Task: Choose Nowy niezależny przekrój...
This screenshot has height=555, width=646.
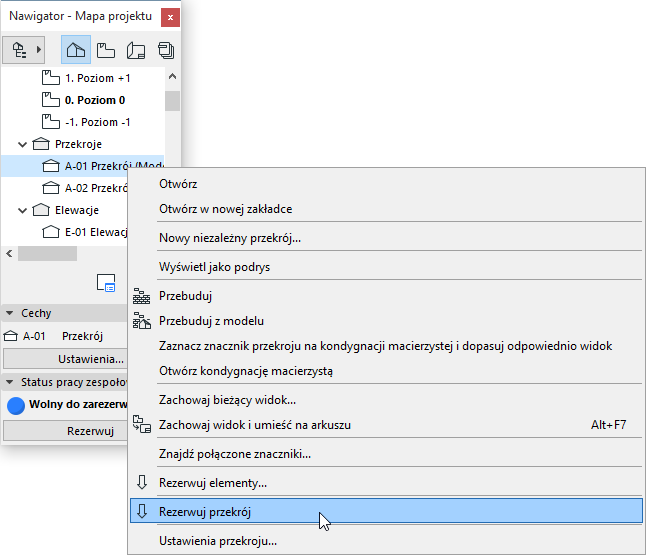Action: pos(386,238)
